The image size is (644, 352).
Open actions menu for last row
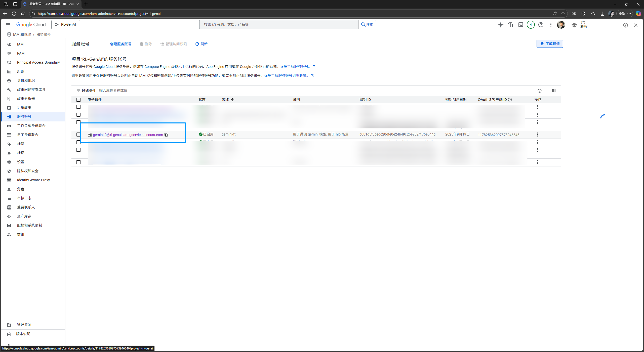537,162
